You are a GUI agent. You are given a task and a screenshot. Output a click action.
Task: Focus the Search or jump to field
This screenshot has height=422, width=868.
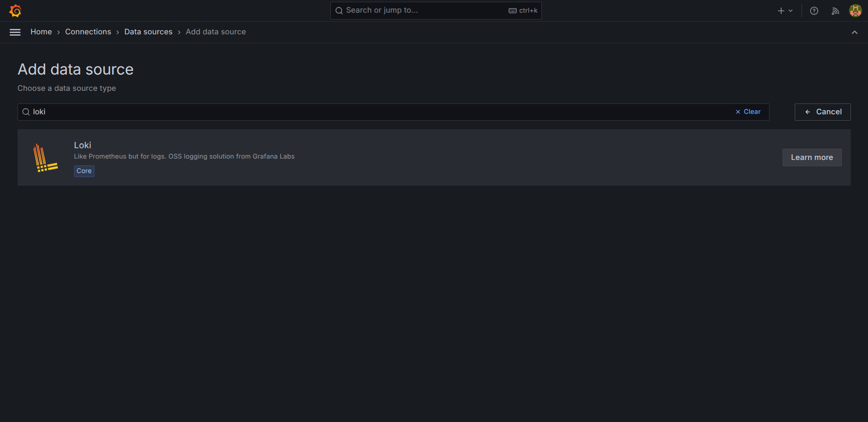coord(425,10)
